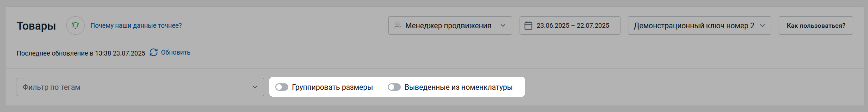
Task: Enable the Выведенные из номенклатуры switch
Action: click(x=394, y=87)
